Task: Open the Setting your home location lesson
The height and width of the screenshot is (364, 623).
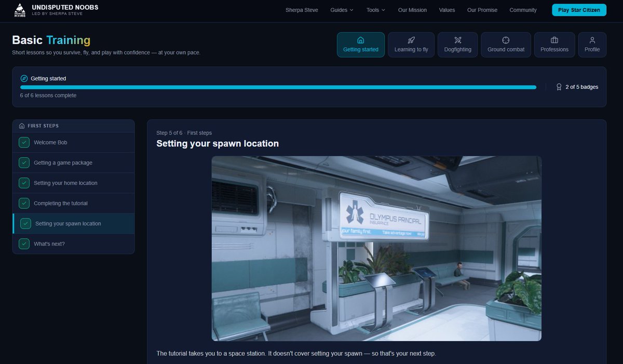Action: 74,183
